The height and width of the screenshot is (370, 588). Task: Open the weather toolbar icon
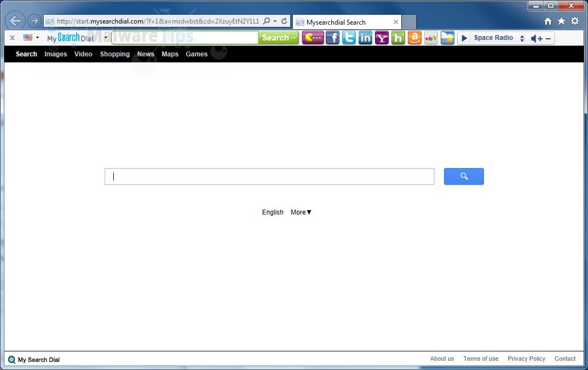pos(447,38)
